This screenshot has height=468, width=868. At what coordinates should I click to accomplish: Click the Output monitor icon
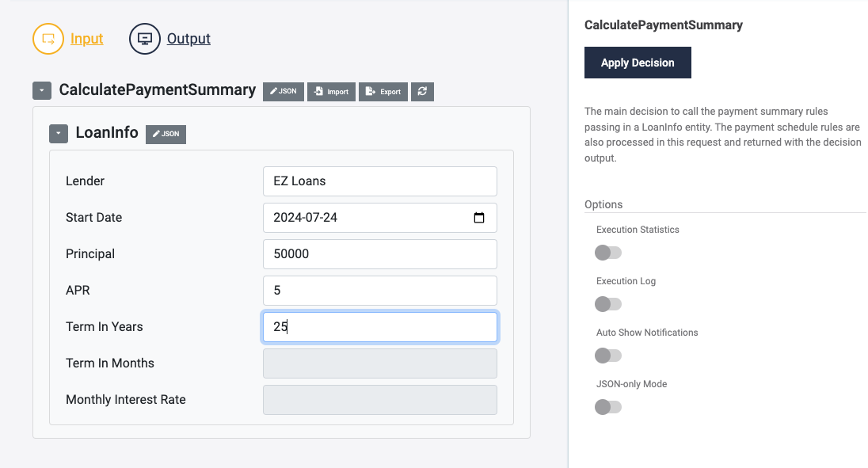point(145,39)
